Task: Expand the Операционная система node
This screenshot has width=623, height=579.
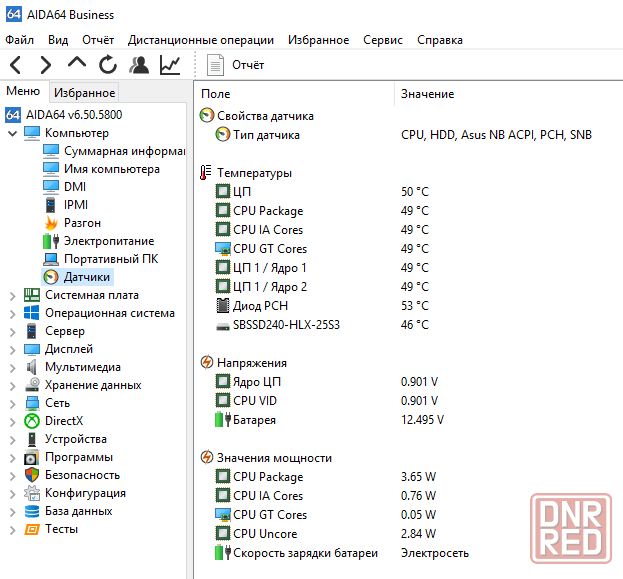Action: click(x=12, y=313)
